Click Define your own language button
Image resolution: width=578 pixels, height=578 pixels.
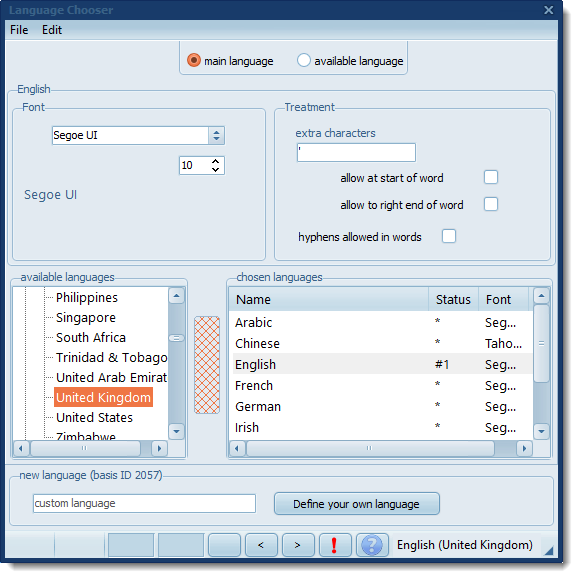pos(357,504)
